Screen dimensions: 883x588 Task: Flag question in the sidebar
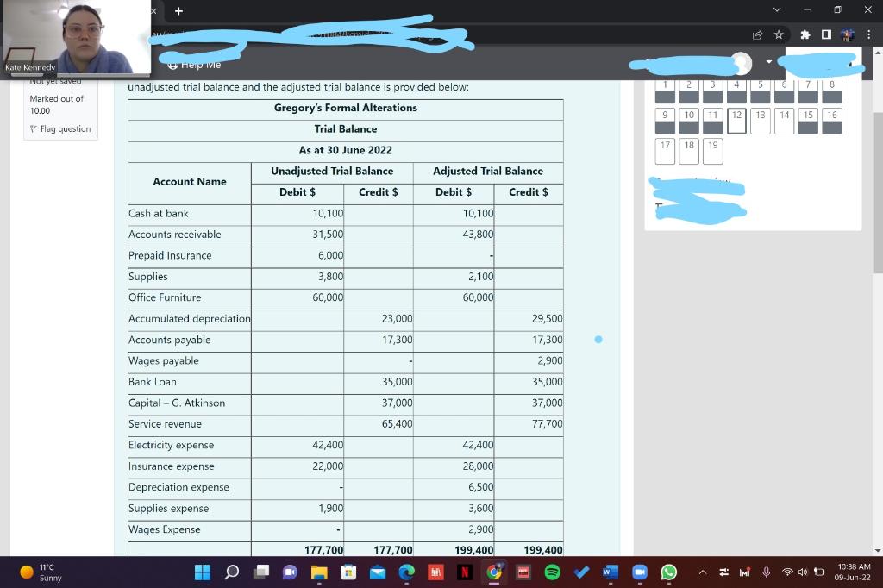click(60, 129)
